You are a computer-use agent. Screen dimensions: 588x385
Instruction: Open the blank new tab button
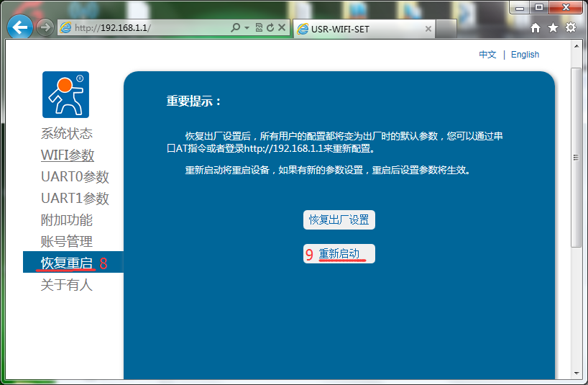pyautogui.click(x=447, y=30)
